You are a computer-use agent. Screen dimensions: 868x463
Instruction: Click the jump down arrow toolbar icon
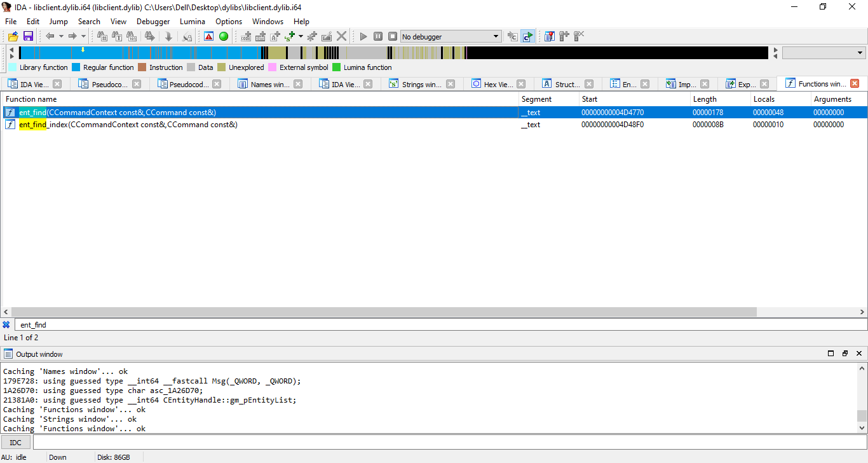pyautogui.click(x=168, y=36)
